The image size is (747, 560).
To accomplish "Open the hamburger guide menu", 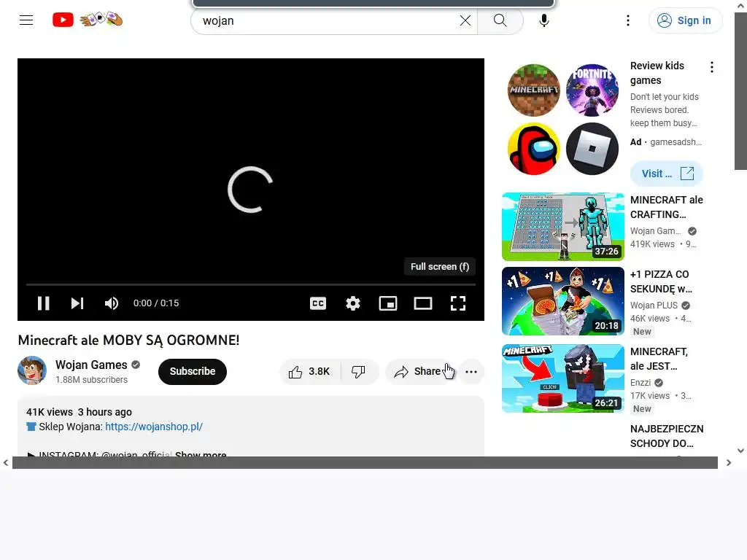I will [x=26, y=20].
